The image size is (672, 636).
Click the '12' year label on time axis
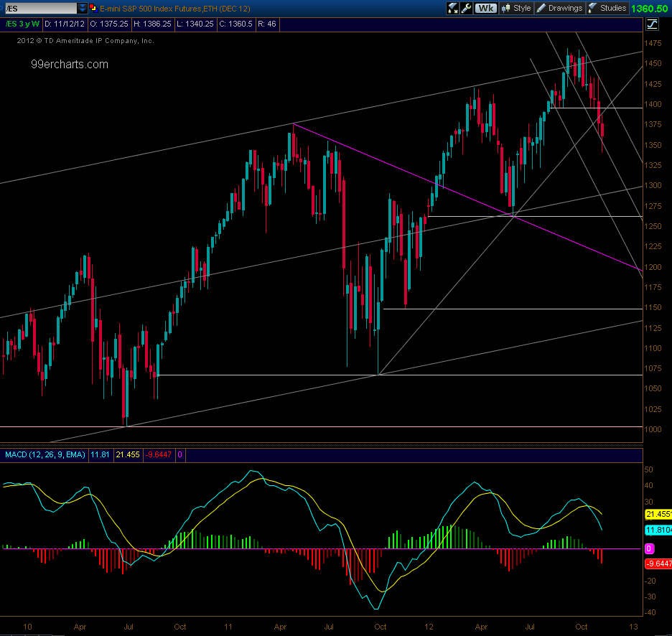pyautogui.click(x=429, y=627)
